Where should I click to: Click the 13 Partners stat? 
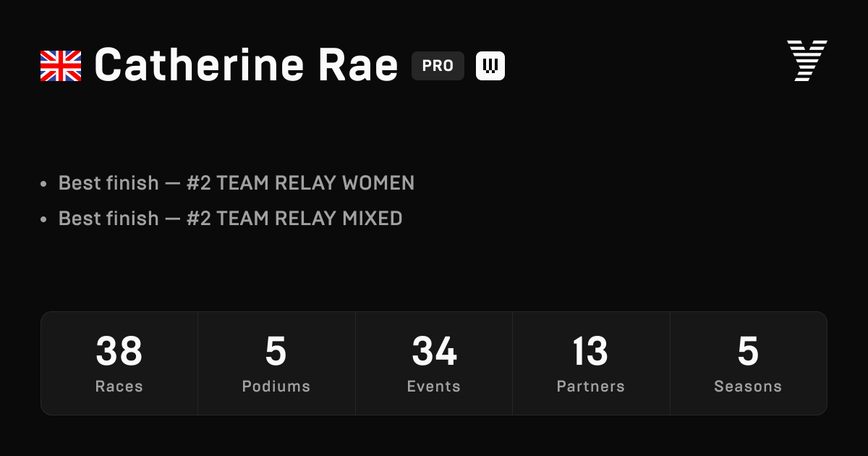pyautogui.click(x=591, y=363)
